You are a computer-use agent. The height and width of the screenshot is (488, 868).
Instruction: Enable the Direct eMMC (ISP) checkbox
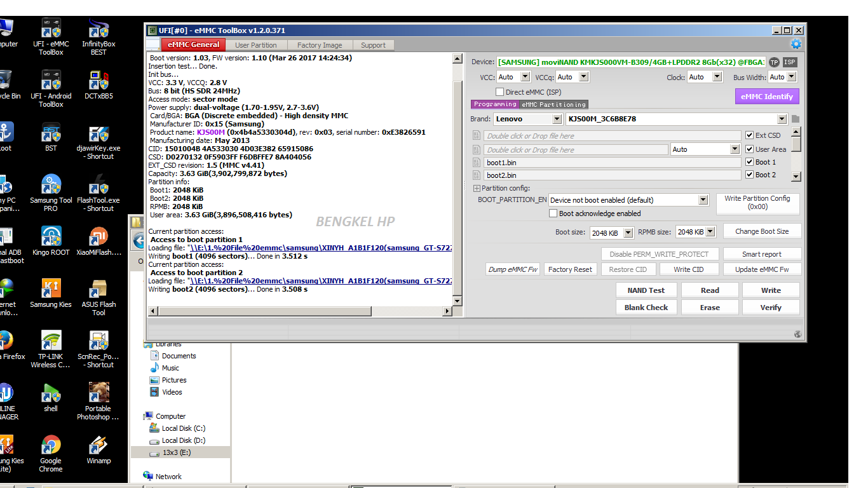point(499,91)
